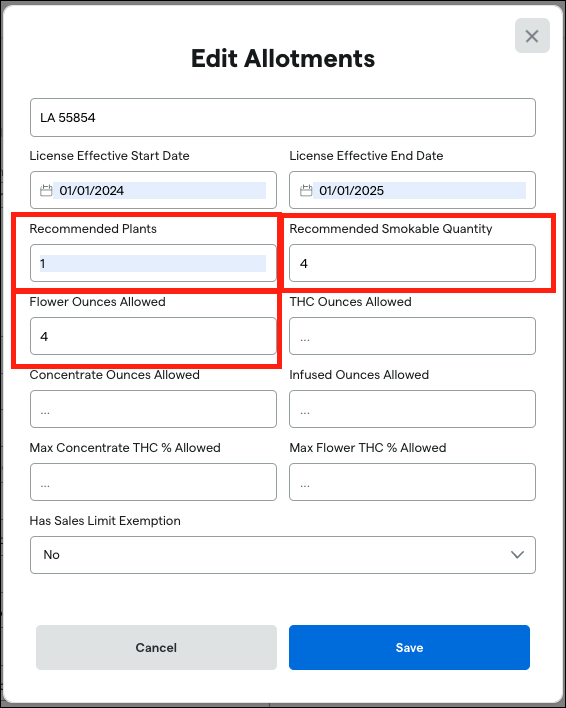Viewport: 566px width, 708px height.
Task: Select the THC Ounces Allowed input
Action: tap(413, 336)
